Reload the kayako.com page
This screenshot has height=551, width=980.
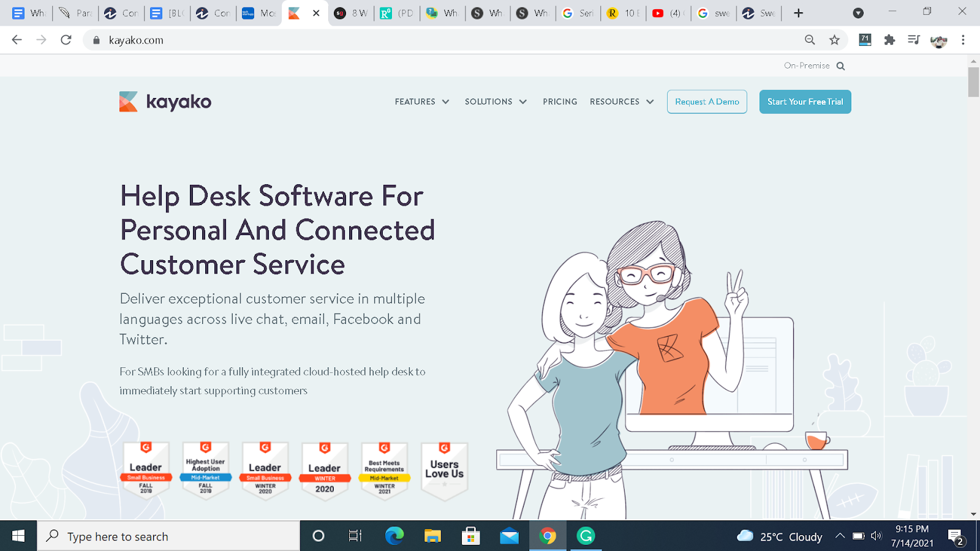tap(66, 40)
